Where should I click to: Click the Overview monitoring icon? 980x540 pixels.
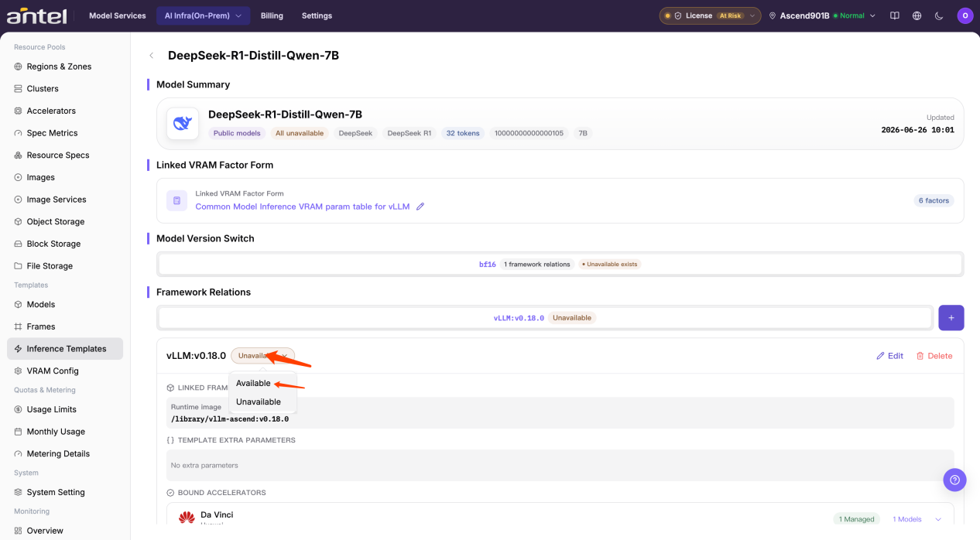click(x=19, y=531)
